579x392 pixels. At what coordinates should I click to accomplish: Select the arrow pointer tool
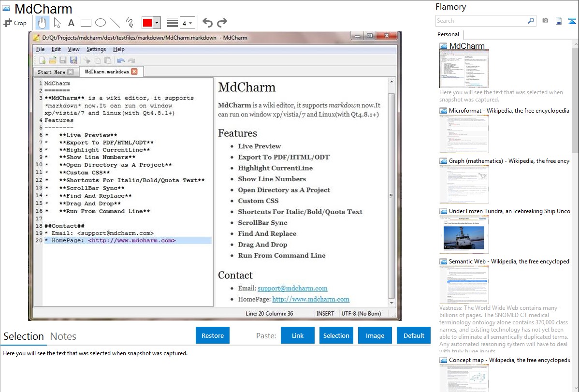(57, 23)
